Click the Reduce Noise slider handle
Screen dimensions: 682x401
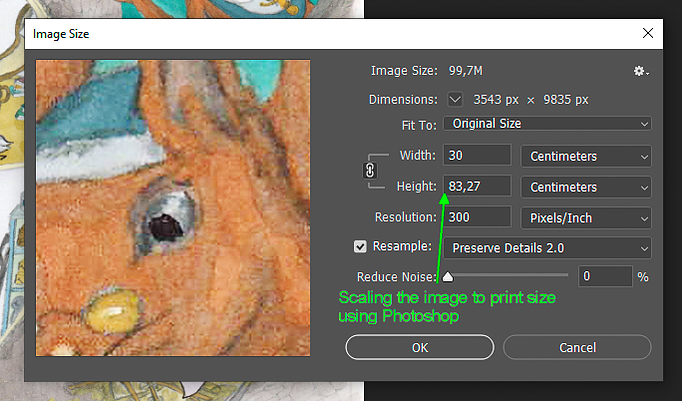[x=448, y=277]
